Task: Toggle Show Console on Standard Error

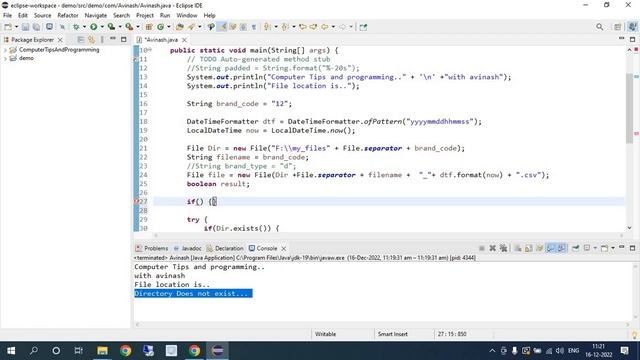Action: tap(562, 248)
